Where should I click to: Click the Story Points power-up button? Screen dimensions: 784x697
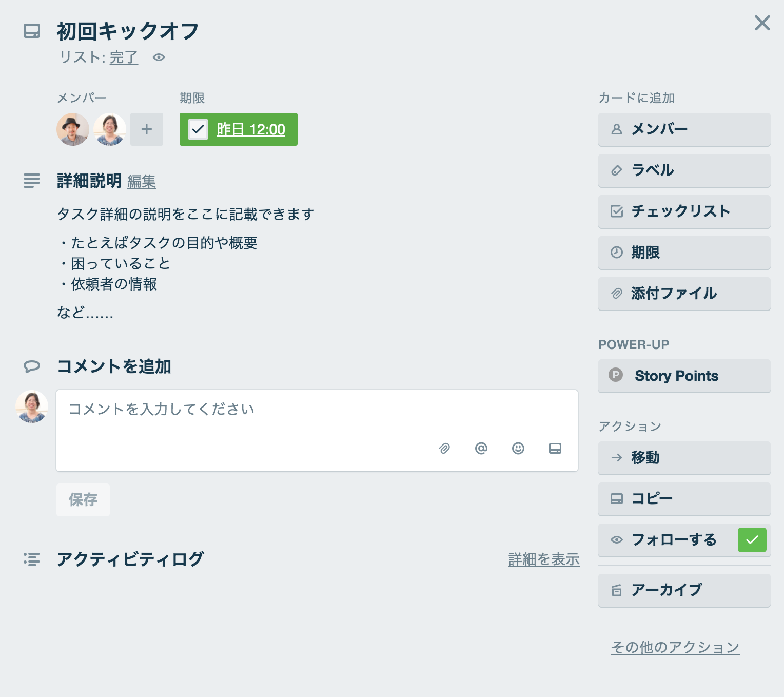click(x=684, y=376)
